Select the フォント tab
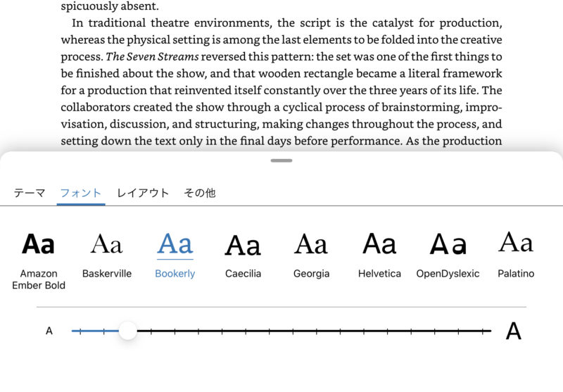 pyautogui.click(x=81, y=193)
